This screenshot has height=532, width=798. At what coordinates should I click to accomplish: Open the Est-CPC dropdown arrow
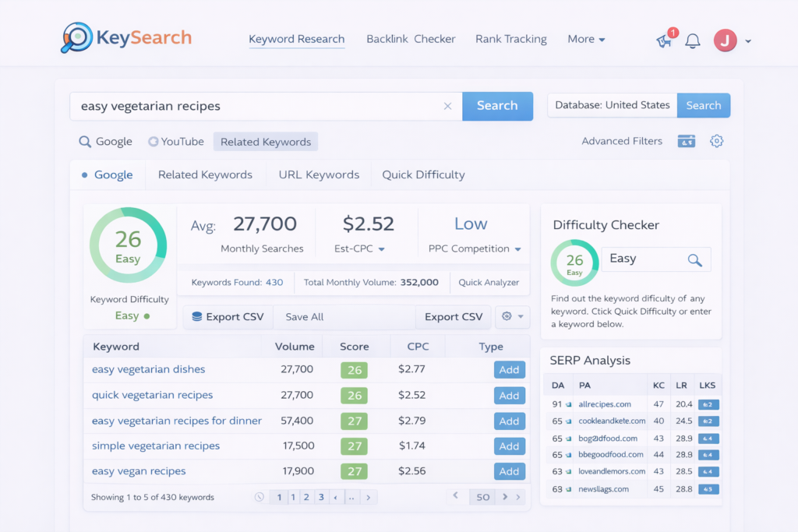382,249
